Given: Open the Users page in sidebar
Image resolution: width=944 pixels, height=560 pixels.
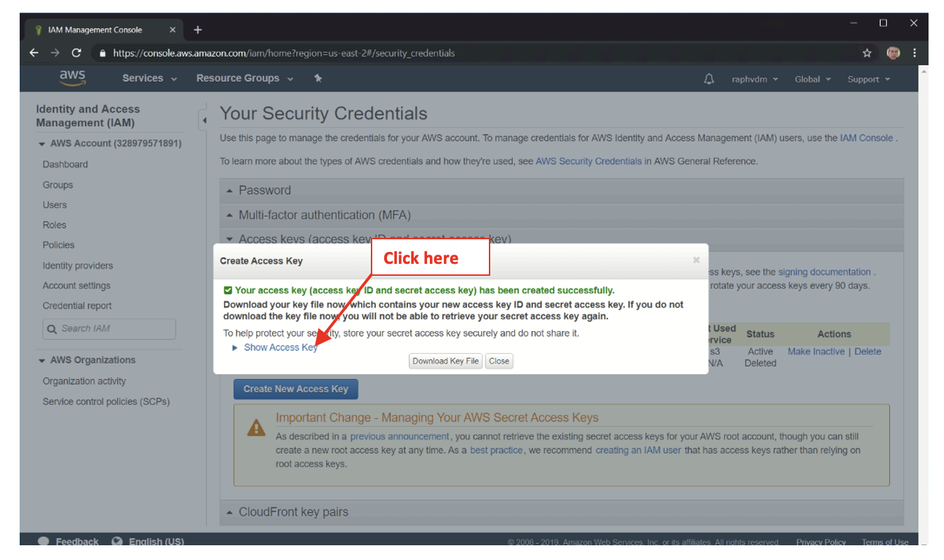Looking at the screenshot, I should pos(55,205).
